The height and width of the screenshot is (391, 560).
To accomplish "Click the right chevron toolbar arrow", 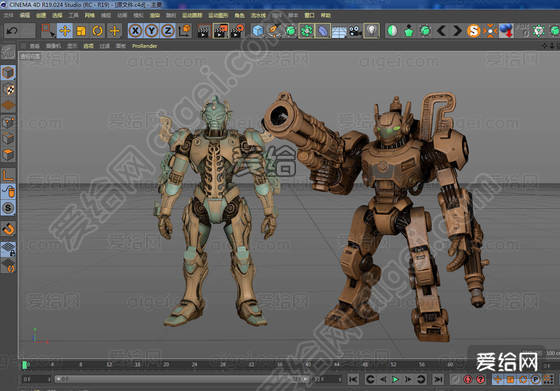I will click(457, 31).
